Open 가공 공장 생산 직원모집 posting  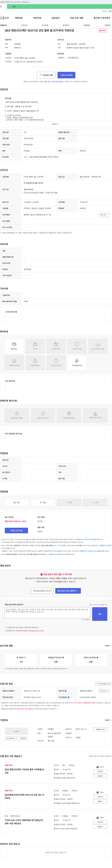pos(24,796)
